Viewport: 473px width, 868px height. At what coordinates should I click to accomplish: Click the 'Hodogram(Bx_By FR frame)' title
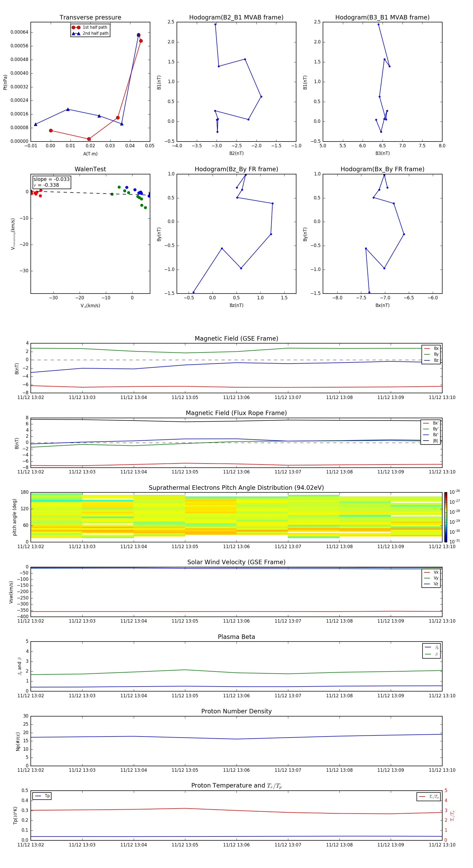click(x=382, y=169)
